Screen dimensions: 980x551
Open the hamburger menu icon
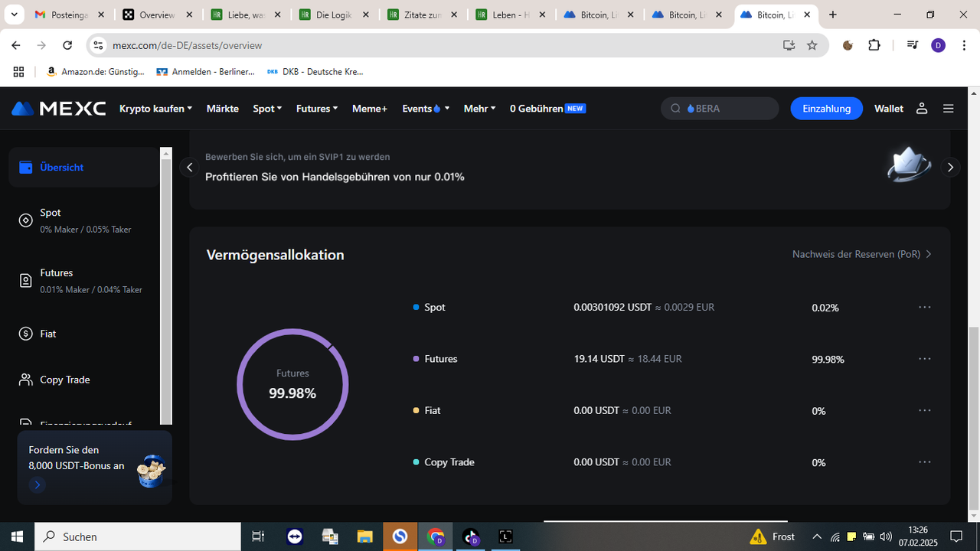click(x=949, y=109)
